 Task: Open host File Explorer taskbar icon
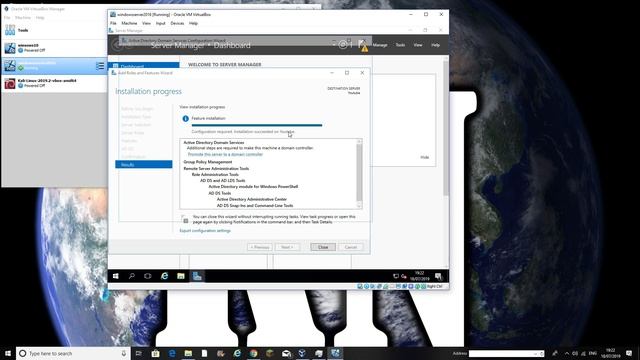point(188,353)
